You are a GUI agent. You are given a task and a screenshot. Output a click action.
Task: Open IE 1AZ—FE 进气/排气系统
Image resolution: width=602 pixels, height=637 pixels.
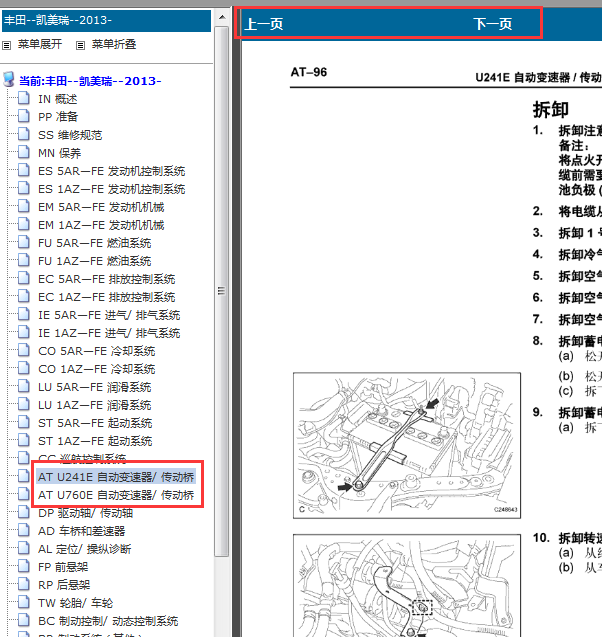click(109, 333)
